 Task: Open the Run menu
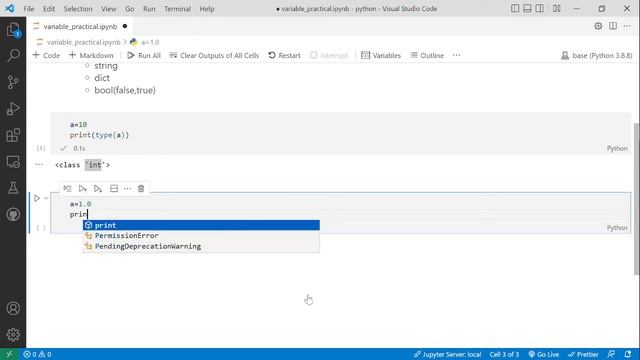pyautogui.click(x=149, y=9)
